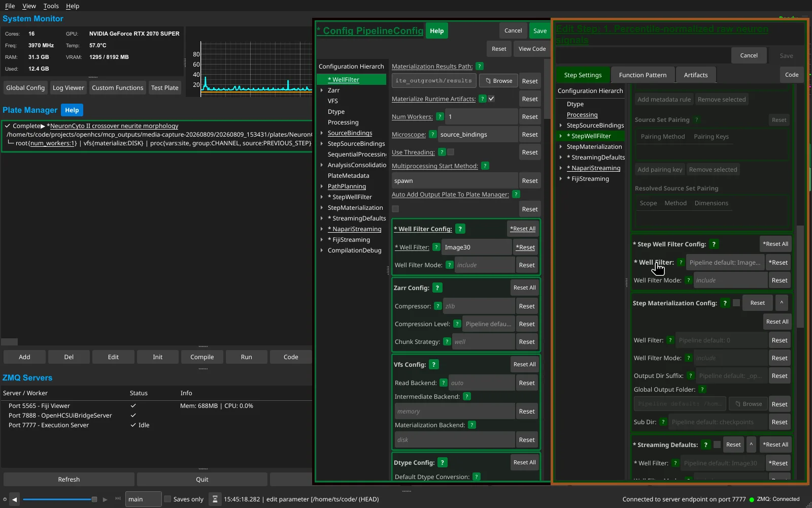Click the folder icon Browse button for results path

pyautogui.click(x=498, y=81)
